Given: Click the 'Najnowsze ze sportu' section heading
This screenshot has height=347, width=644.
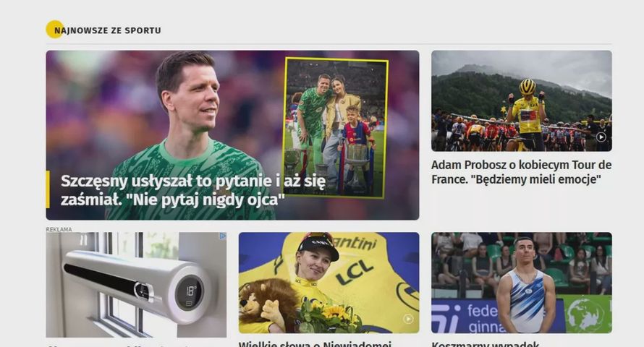Looking at the screenshot, I should [x=108, y=30].
